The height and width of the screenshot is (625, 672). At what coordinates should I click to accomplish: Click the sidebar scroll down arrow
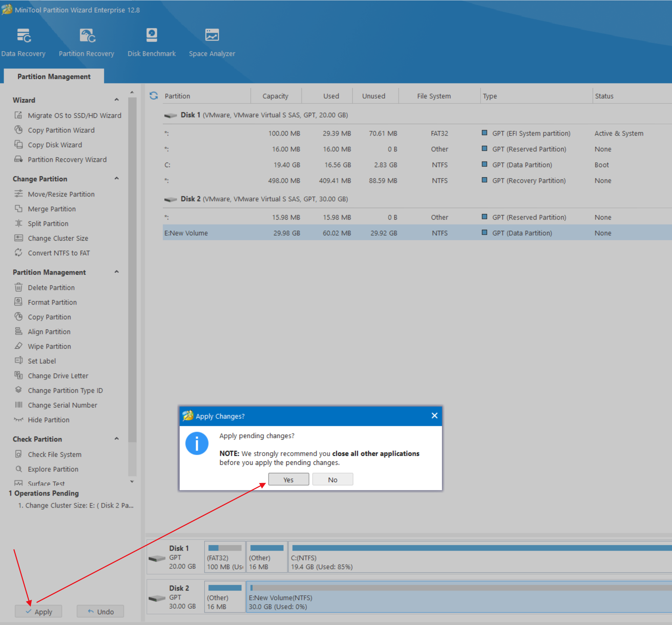click(132, 481)
